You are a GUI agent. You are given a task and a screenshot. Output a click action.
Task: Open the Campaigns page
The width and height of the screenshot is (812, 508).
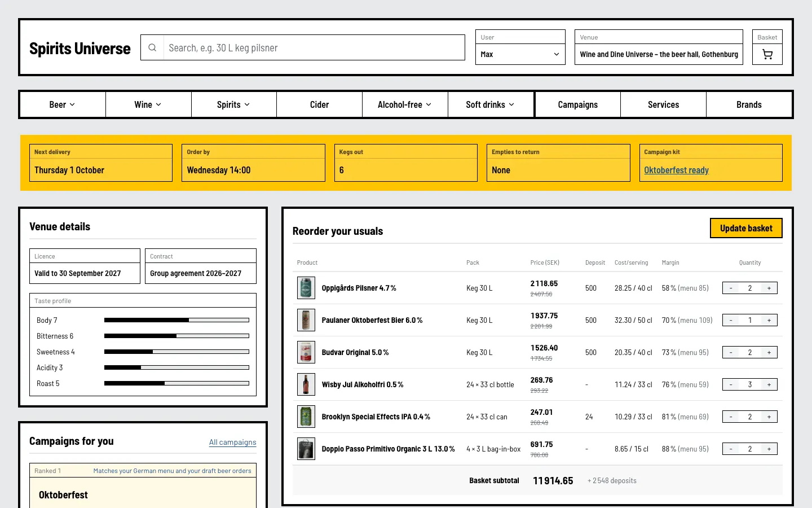(578, 104)
